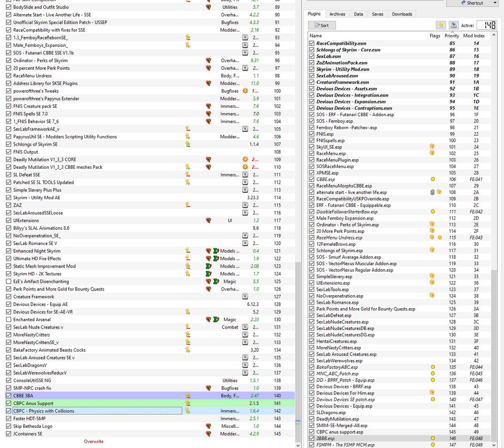Click the Active plugin count display
The image size is (504, 448).
click(487, 25)
